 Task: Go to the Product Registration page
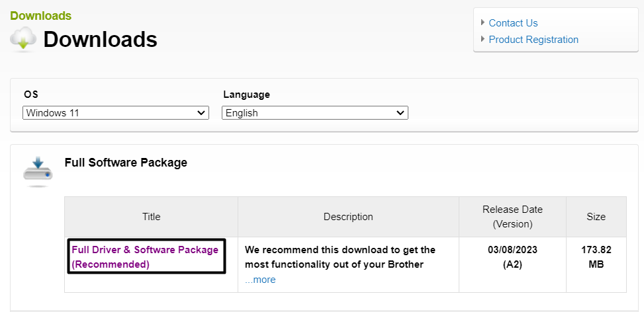[533, 40]
